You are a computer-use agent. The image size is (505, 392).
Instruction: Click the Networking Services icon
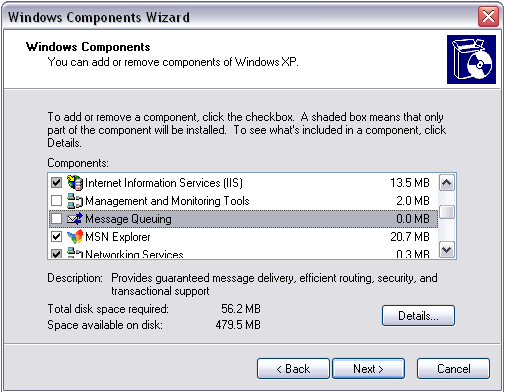point(75,253)
